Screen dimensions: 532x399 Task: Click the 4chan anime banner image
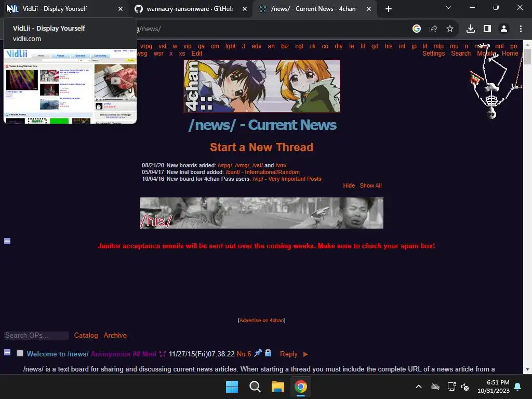tap(262, 86)
